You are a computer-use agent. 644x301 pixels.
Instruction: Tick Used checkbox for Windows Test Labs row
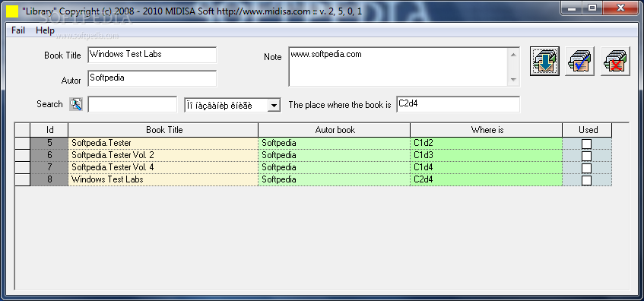pyautogui.click(x=586, y=180)
